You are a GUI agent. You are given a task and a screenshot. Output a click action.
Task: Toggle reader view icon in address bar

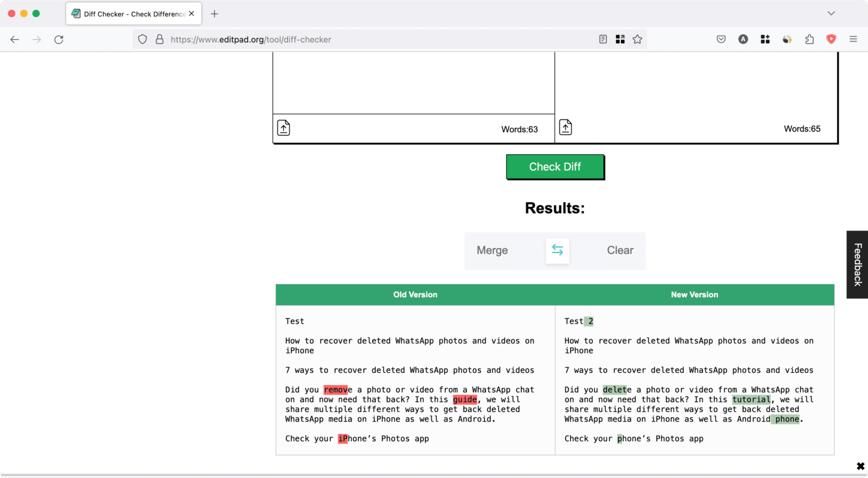(x=603, y=40)
